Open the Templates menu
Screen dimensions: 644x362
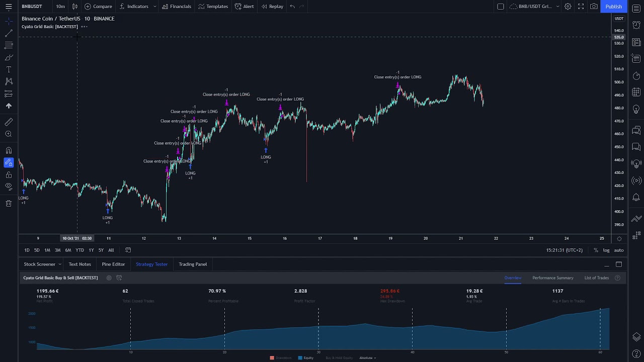click(213, 7)
